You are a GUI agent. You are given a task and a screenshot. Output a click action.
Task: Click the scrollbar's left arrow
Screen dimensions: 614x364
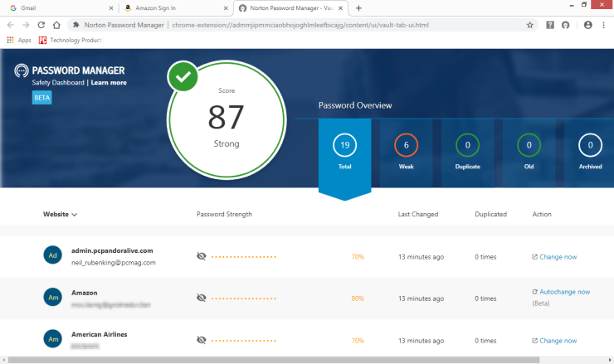[x=4, y=360]
